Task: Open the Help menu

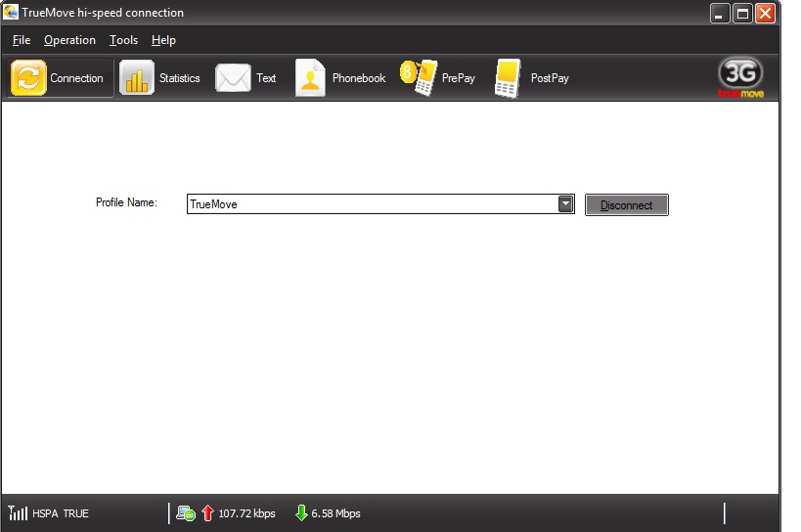Action: [163, 40]
